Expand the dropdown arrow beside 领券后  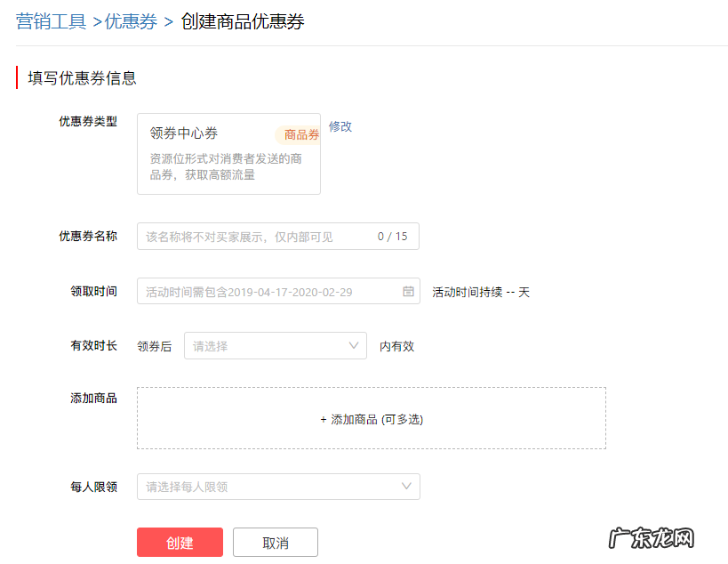click(354, 345)
